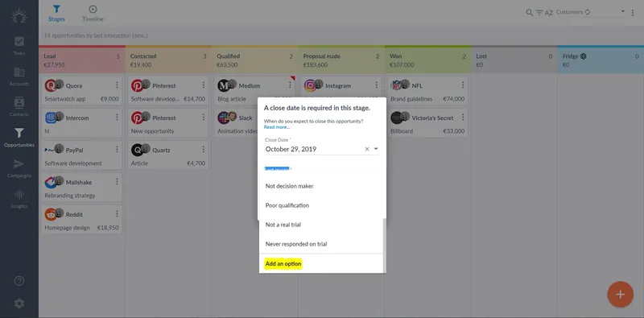Click the dropdown list scrollbar
Image resolution: width=644 pixels, height=318 pixels.
click(x=385, y=246)
